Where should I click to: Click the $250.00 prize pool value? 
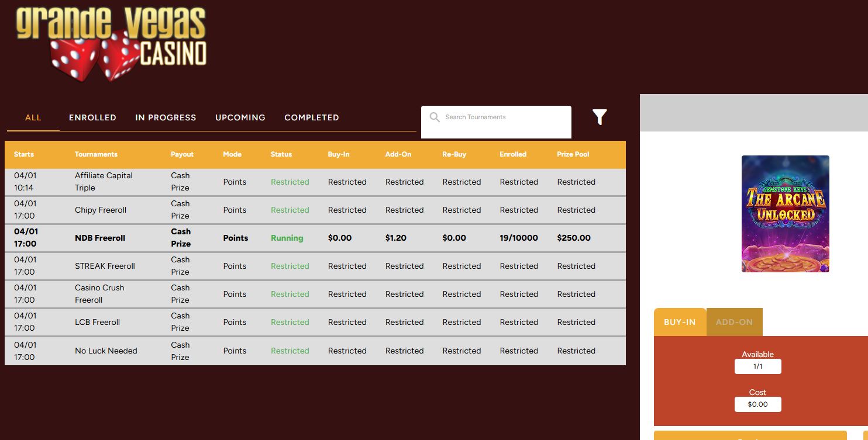pos(574,238)
